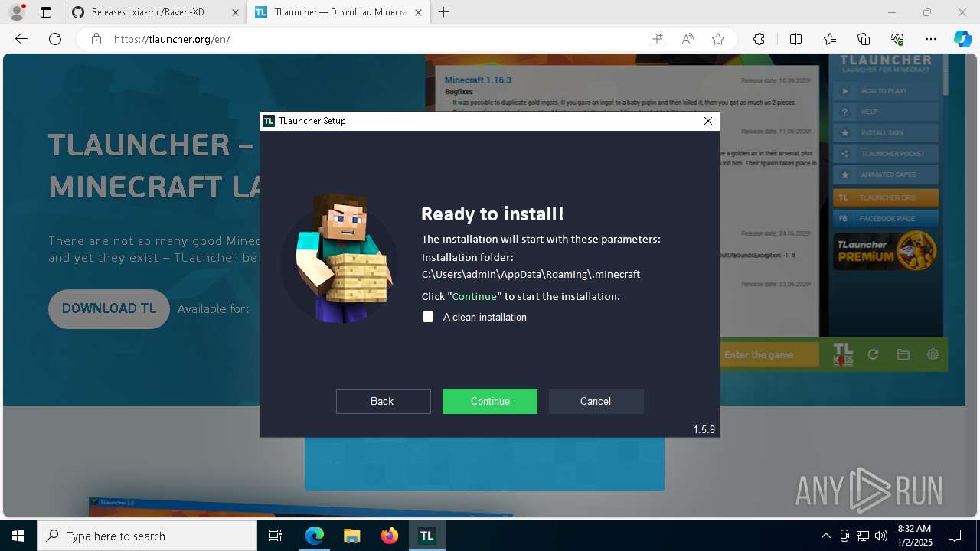
Task: Open the tab actions menu icon
Action: tap(46, 12)
